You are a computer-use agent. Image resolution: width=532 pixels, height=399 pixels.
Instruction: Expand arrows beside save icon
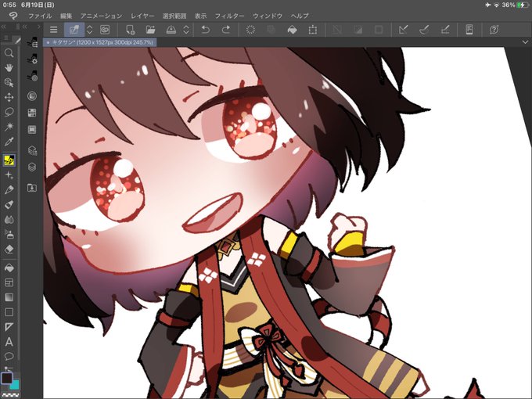[x=186, y=30]
